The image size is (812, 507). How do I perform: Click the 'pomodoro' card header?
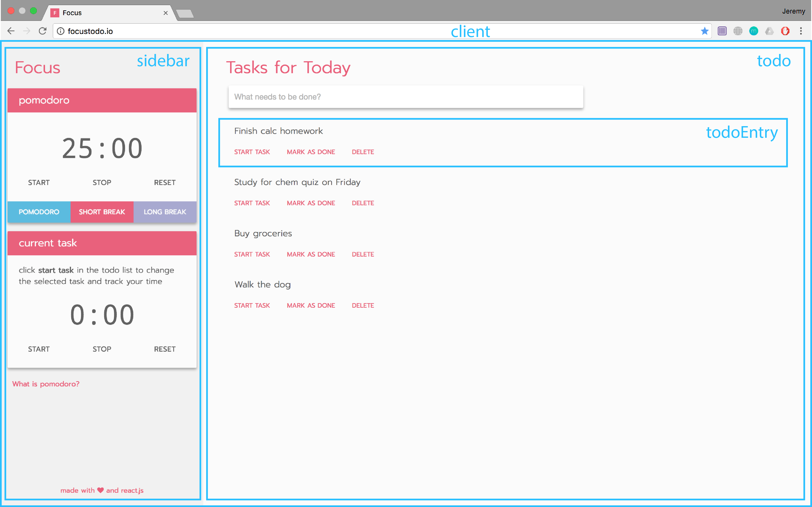[x=102, y=100]
